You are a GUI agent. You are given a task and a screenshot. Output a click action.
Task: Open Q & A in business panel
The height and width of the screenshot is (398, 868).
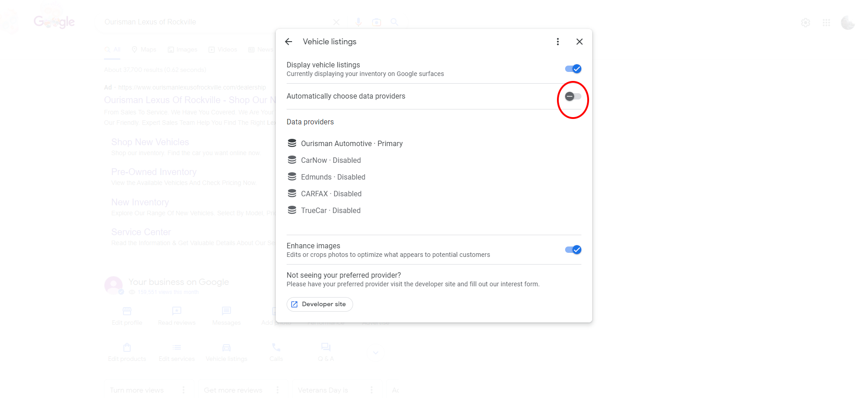(x=326, y=353)
